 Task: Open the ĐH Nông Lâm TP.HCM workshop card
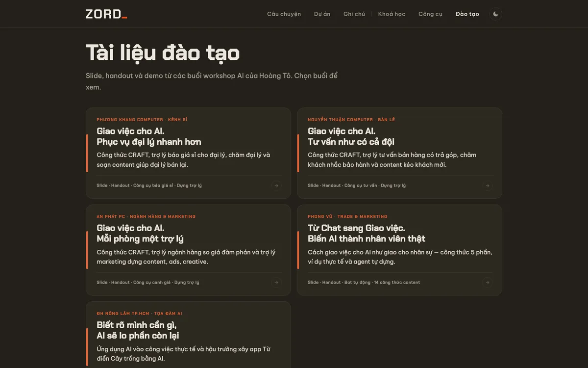(188, 335)
